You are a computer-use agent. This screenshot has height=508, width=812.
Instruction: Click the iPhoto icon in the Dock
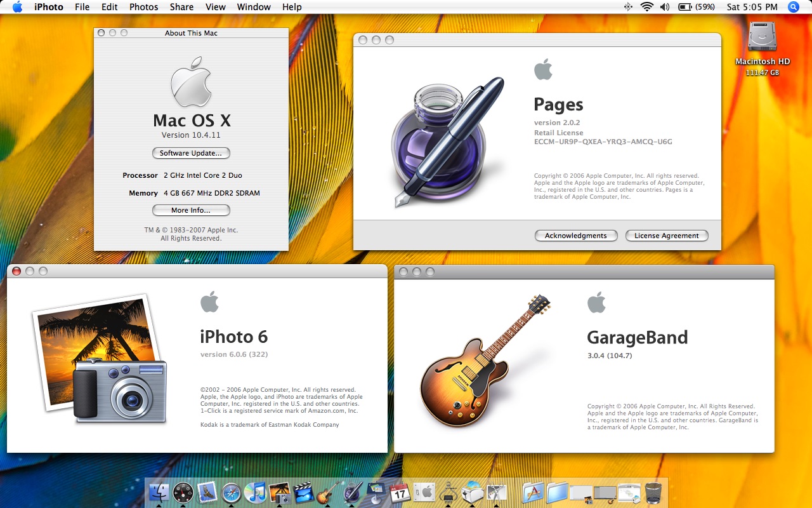[x=280, y=492]
